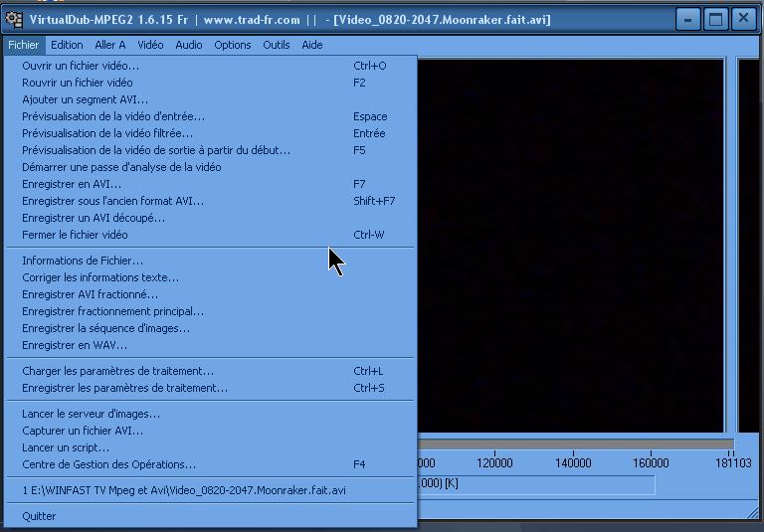Image resolution: width=764 pixels, height=532 pixels.
Task: Click the VirtualDub app icon in title bar
Action: (x=14, y=19)
